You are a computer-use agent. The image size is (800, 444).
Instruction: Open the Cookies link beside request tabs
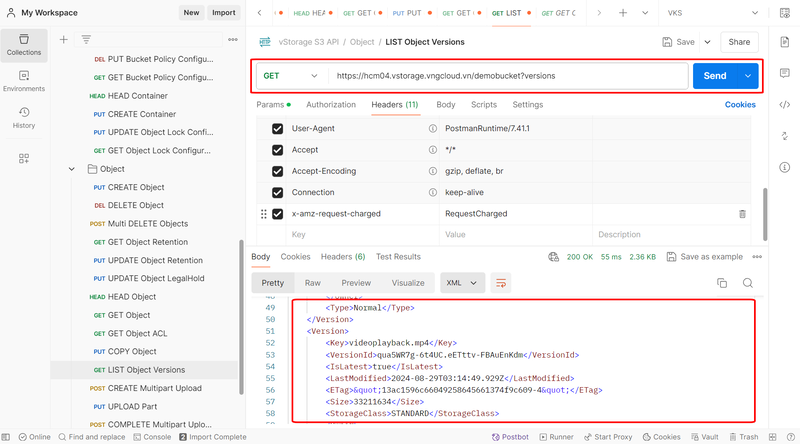pyautogui.click(x=740, y=104)
